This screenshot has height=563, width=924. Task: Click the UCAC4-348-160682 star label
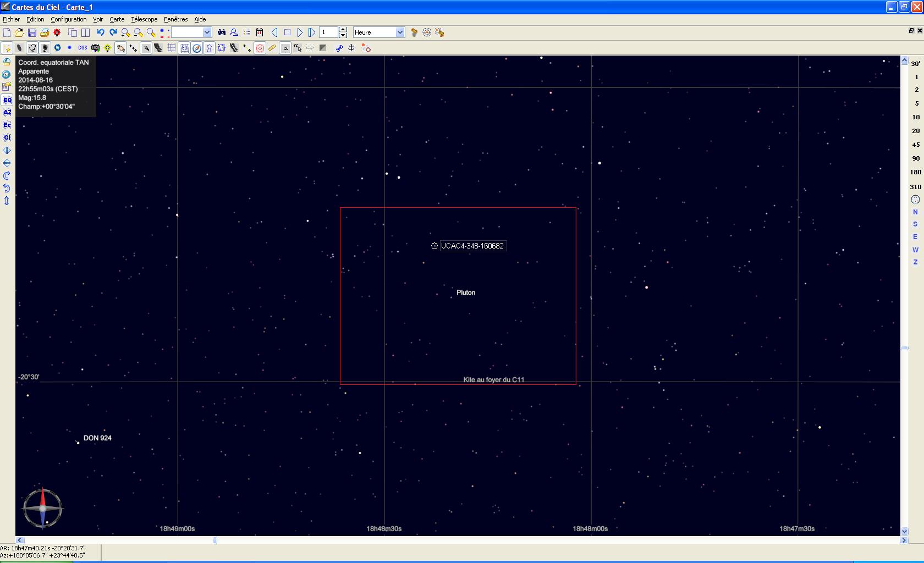(x=472, y=246)
